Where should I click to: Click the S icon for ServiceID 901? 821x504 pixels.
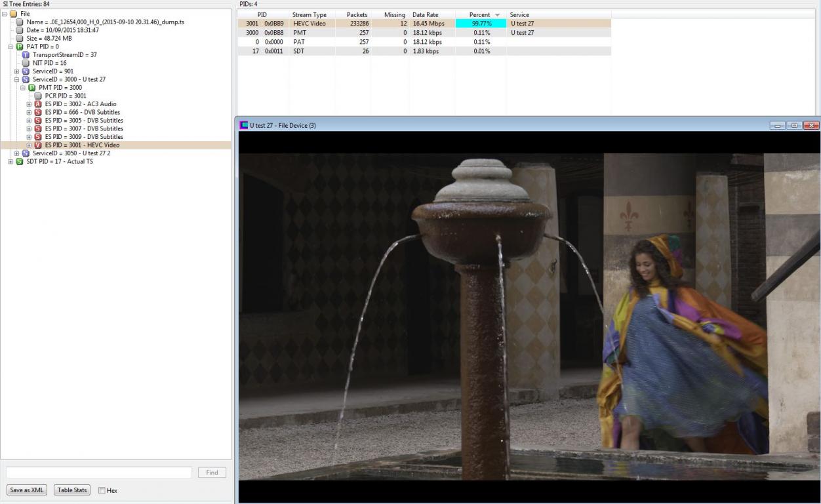26,71
